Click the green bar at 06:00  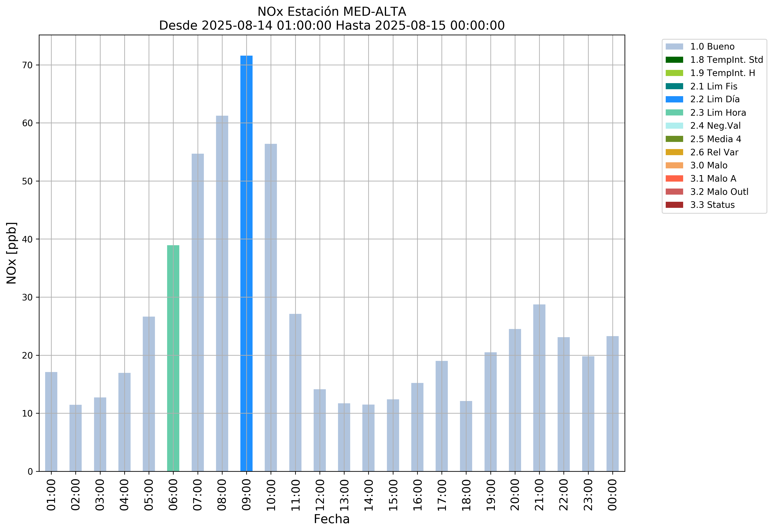click(x=173, y=358)
